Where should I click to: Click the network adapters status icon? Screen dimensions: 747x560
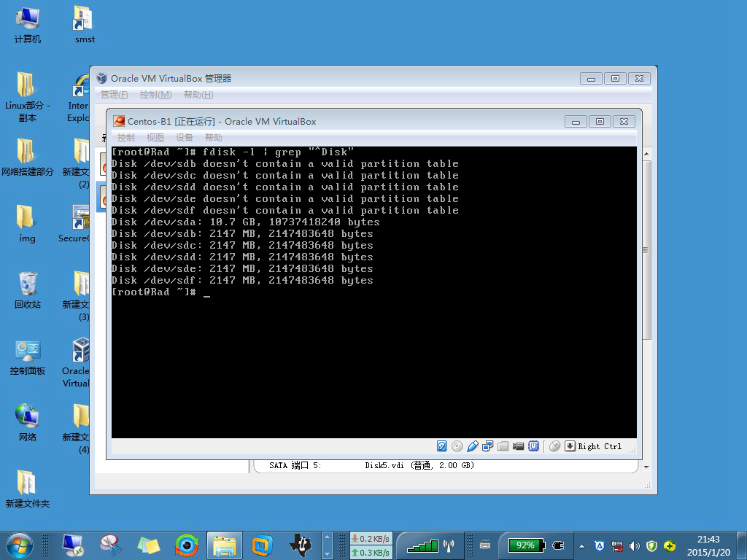pos(487,446)
